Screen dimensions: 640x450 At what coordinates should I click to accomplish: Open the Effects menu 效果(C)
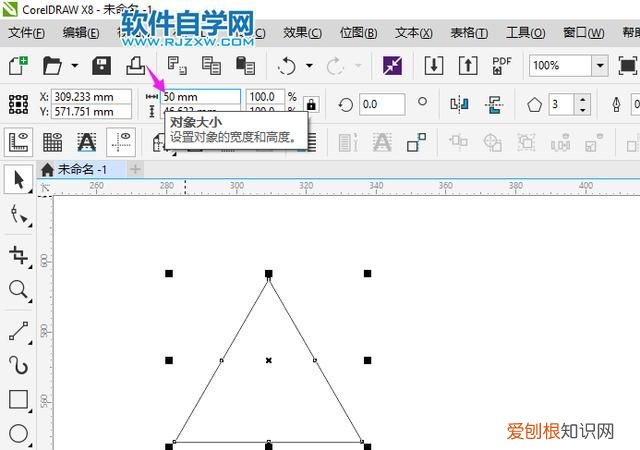(302, 33)
